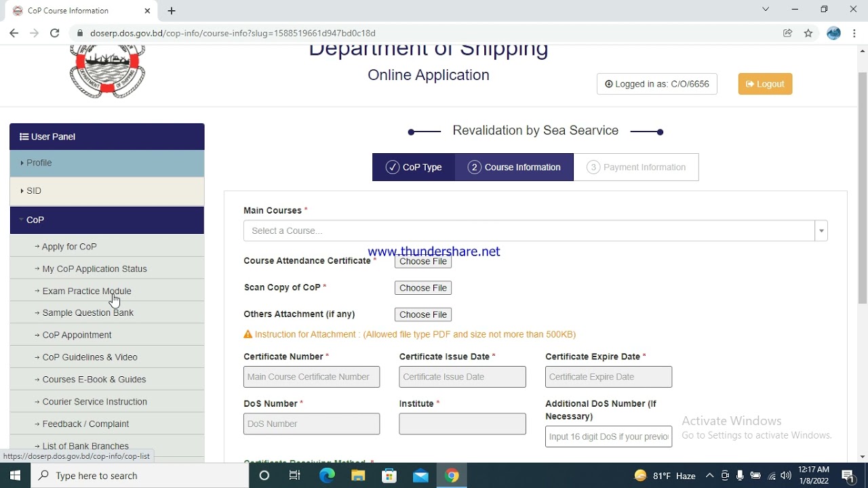Click the DoS Number field

[x=312, y=424]
